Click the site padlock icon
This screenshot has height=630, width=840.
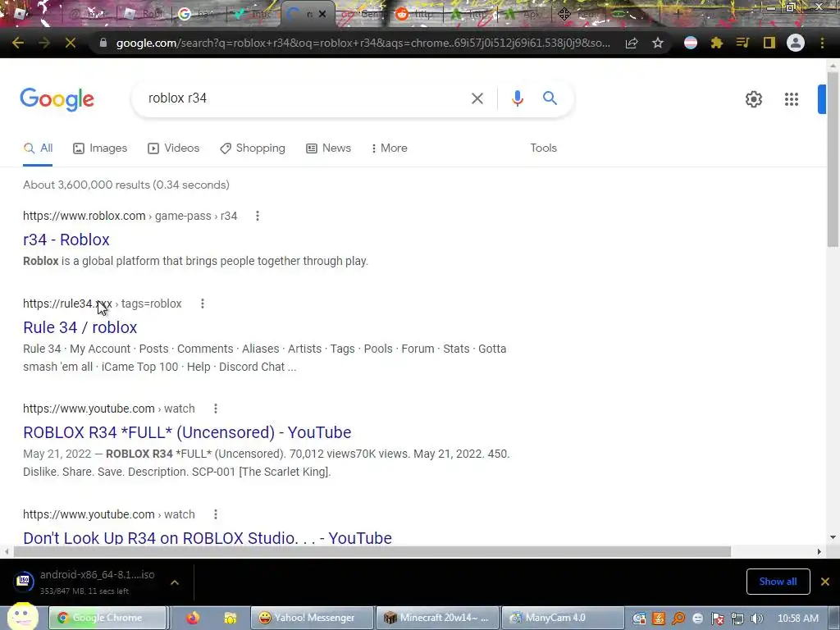point(103,43)
